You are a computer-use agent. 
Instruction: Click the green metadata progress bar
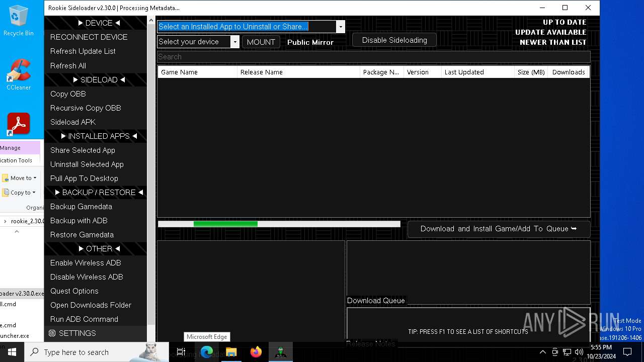279,224
